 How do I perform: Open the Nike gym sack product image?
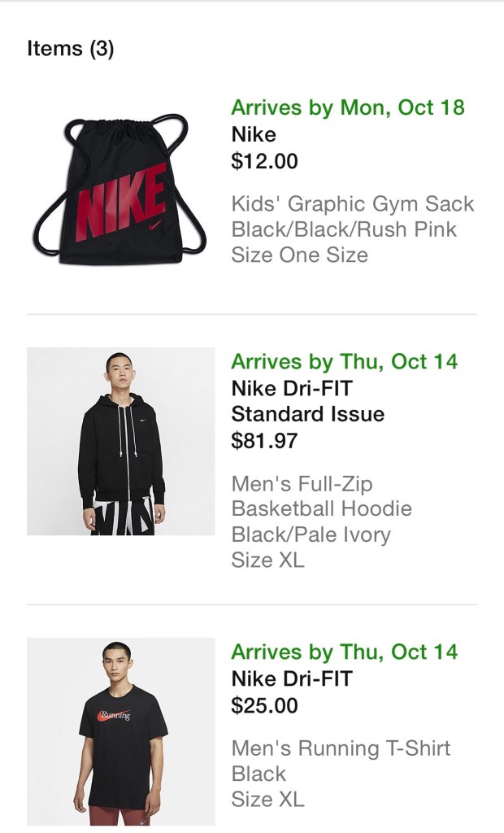[120, 189]
